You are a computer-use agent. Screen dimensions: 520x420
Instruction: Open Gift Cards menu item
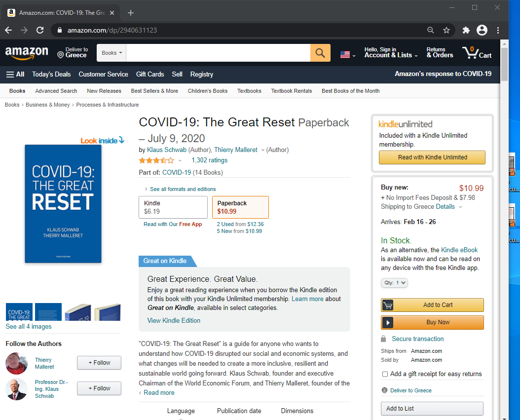(x=150, y=75)
